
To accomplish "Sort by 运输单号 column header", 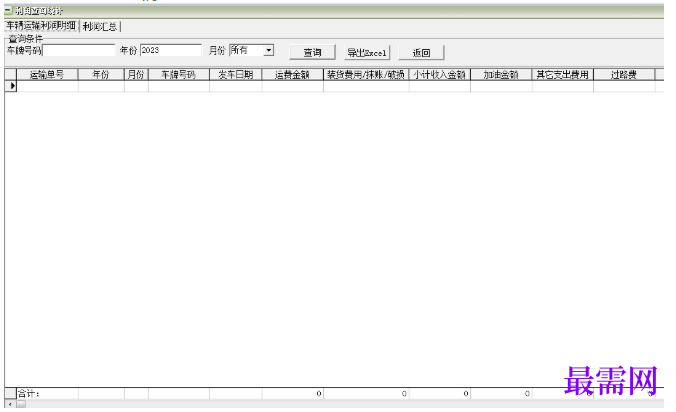I will point(47,75).
